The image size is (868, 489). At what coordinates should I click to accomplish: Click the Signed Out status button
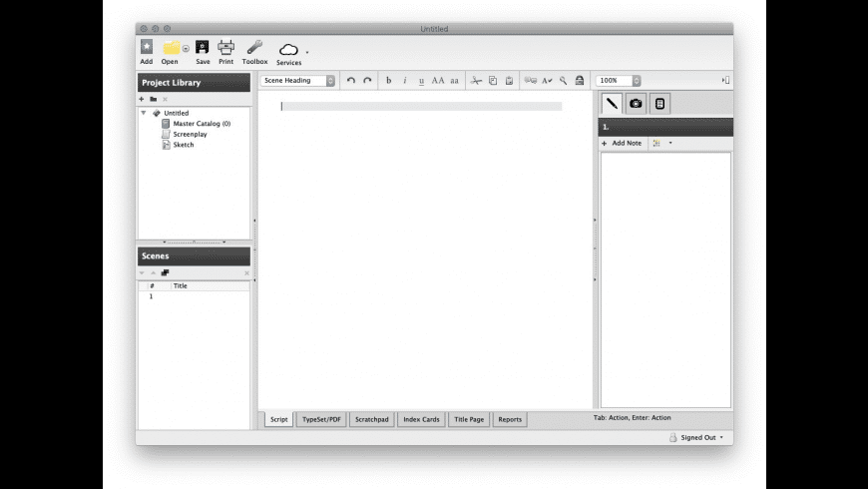(x=695, y=437)
